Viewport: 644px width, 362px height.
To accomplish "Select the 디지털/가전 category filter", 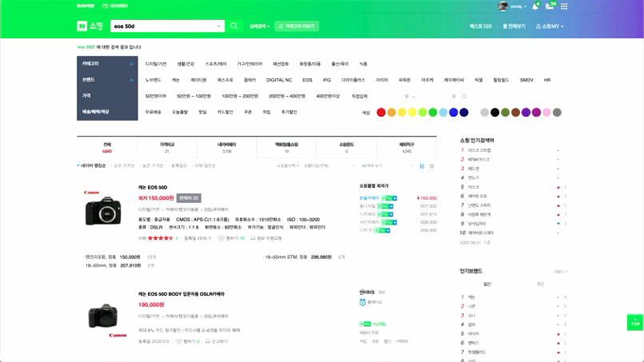I will tap(156, 64).
